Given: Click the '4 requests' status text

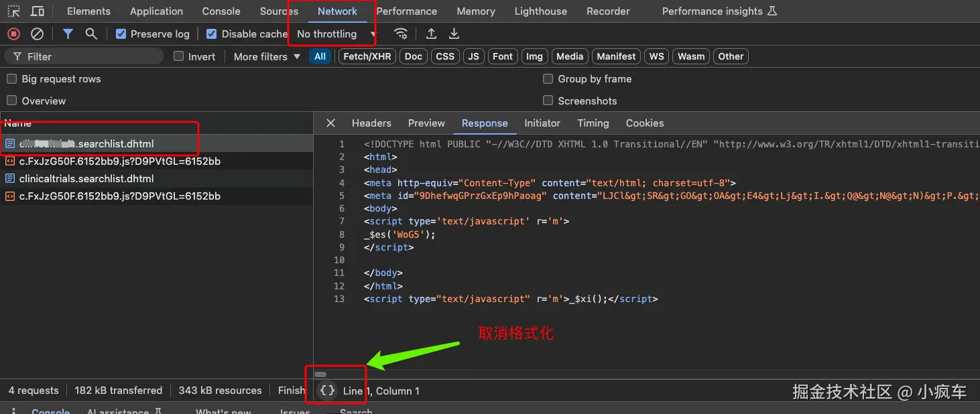Looking at the screenshot, I should coord(34,391).
